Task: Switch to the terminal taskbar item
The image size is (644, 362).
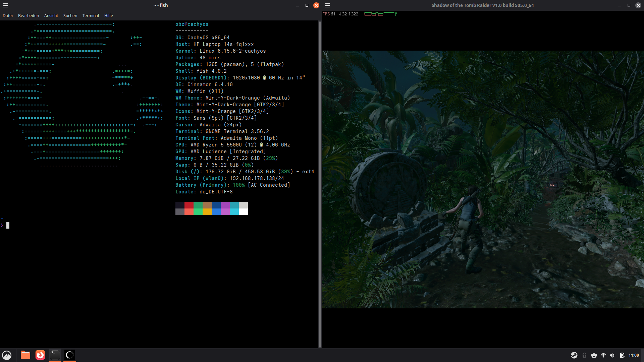Action: [55, 355]
